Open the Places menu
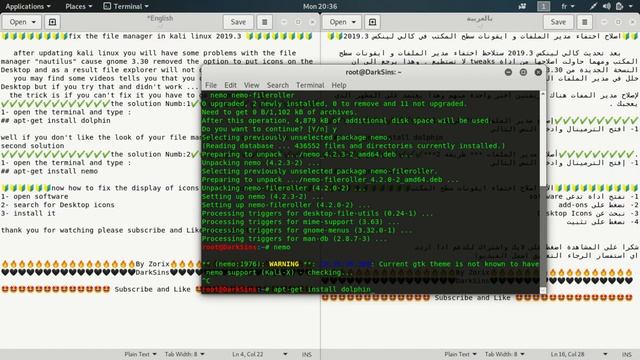Screen dimensions: 640x360 79,7
